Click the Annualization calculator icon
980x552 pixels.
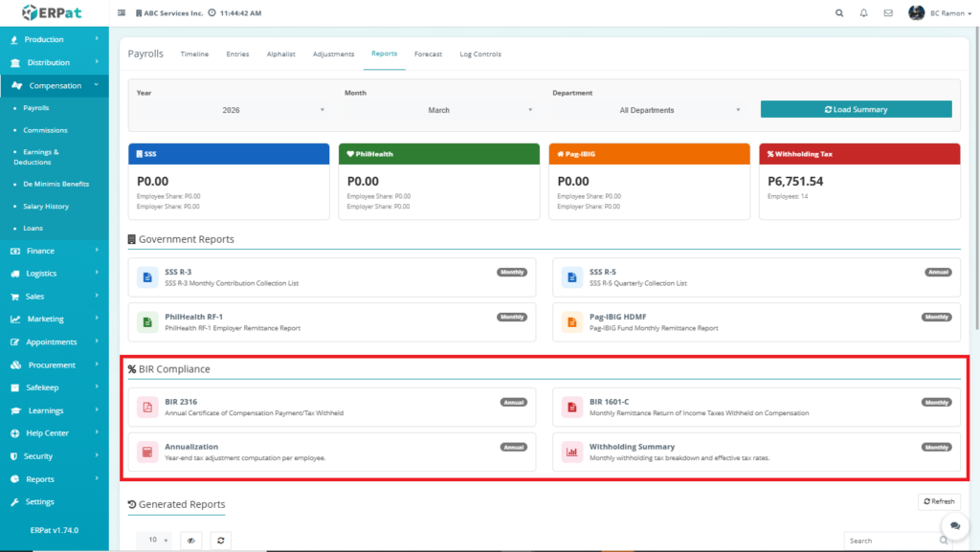[147, 452]
